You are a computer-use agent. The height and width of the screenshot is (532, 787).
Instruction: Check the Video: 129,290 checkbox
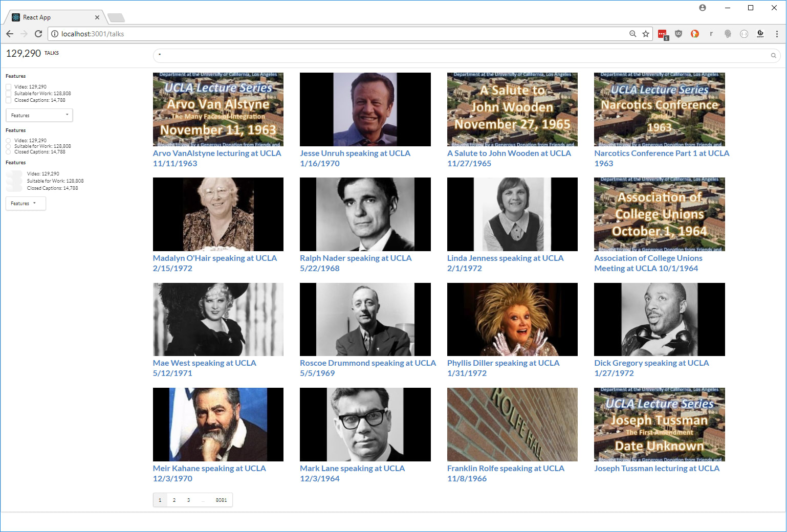click(x=8, y=86)
